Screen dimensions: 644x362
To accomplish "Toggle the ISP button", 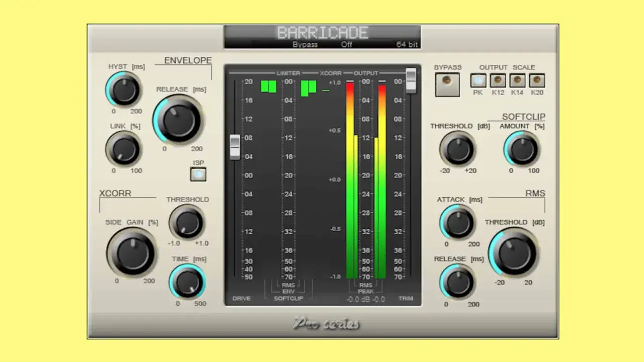I will tap(198, 174).
